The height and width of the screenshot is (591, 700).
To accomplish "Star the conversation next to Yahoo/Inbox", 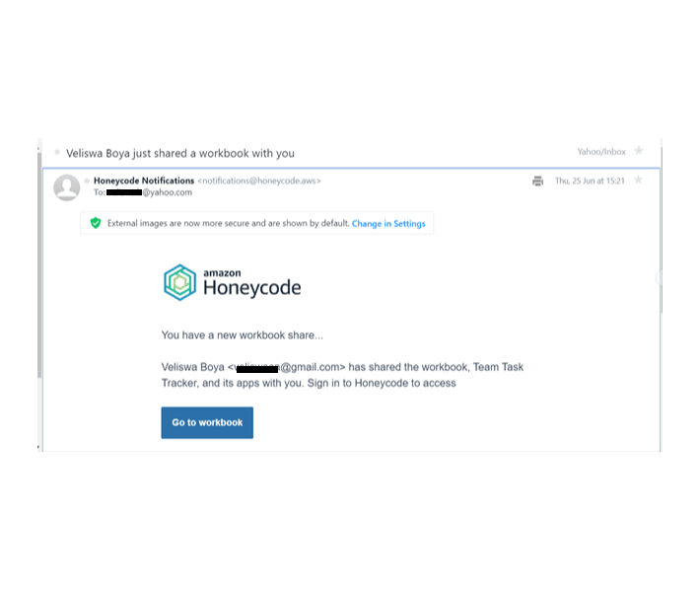I will tap(639, 151).
